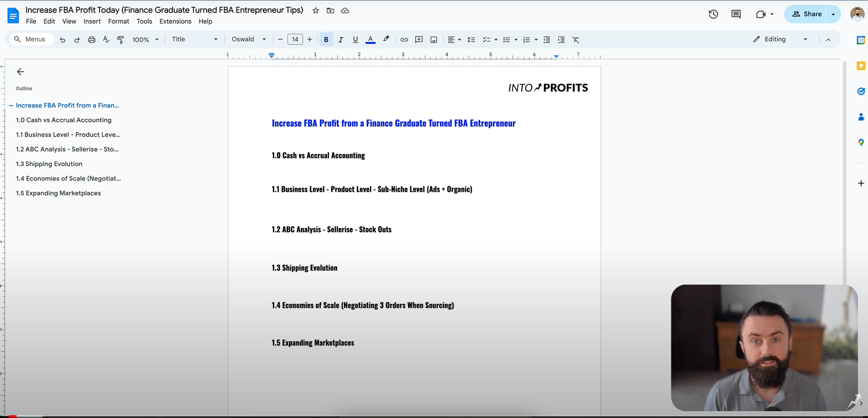The width and height of the screenshot is (868, 418).
Task: Open Editing mode dropdown
Action: click(780, 39)
